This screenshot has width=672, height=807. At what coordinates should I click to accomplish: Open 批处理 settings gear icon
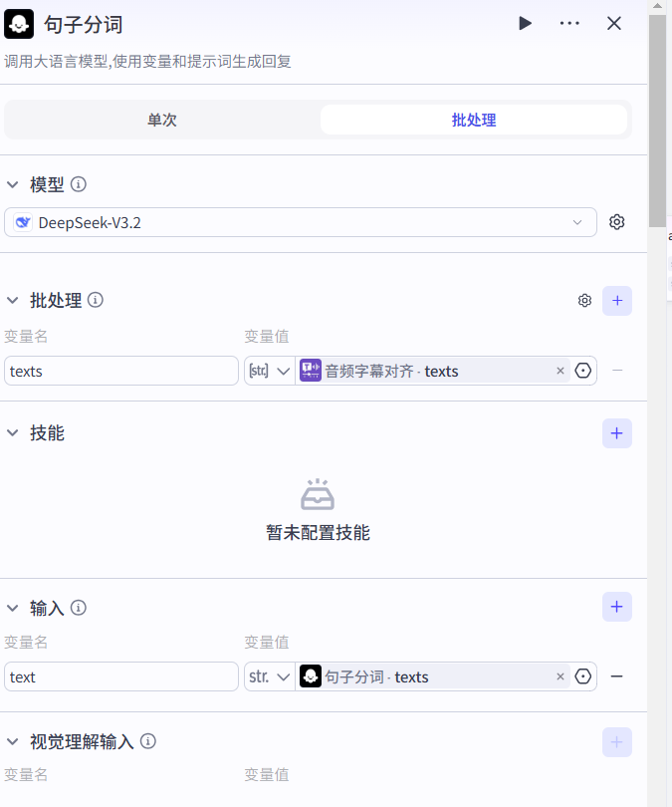[x=584, y=301]
